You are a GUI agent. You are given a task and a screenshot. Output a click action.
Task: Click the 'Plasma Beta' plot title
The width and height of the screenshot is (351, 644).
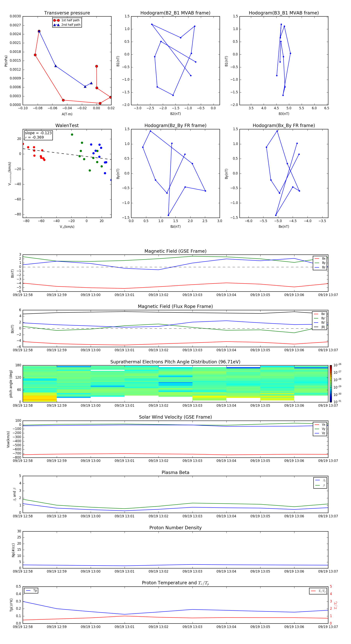(x=175, y=473)
